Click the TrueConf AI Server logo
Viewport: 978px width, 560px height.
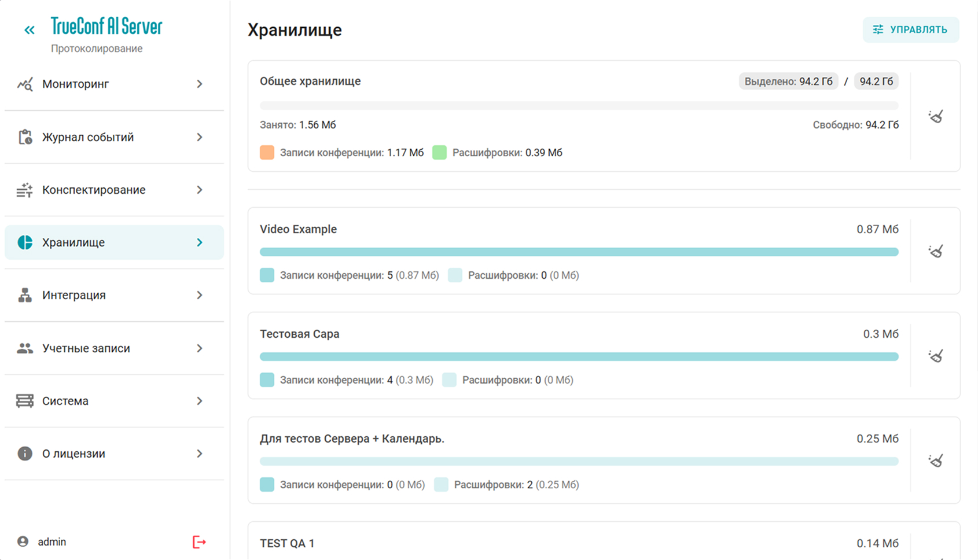coord(106,27)
